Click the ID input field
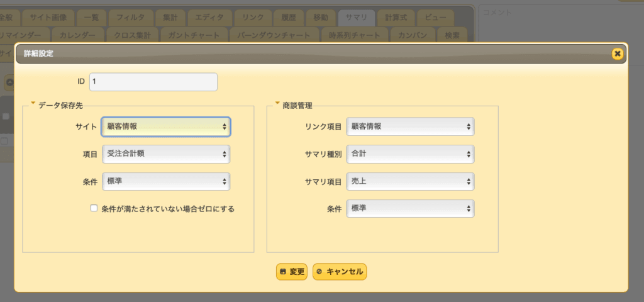This screenshot has height=302, width=644. (153, 82)
